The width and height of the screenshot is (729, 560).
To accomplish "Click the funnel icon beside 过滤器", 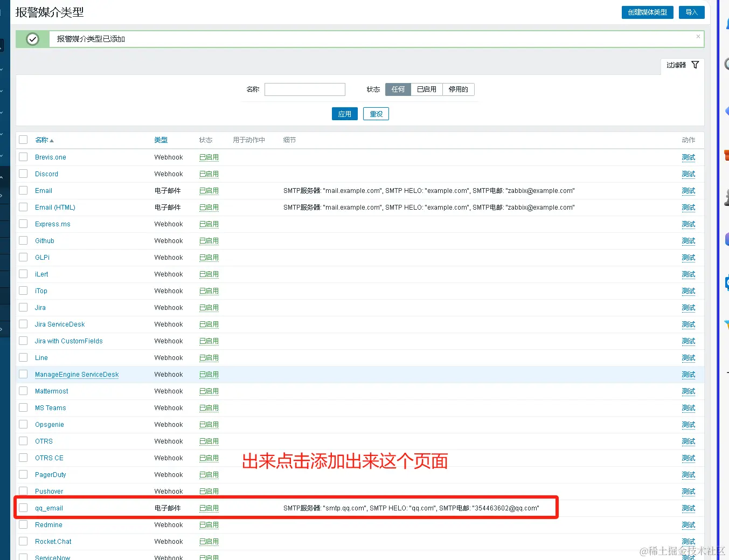I will pyautogui.click(x=695, y=65).
